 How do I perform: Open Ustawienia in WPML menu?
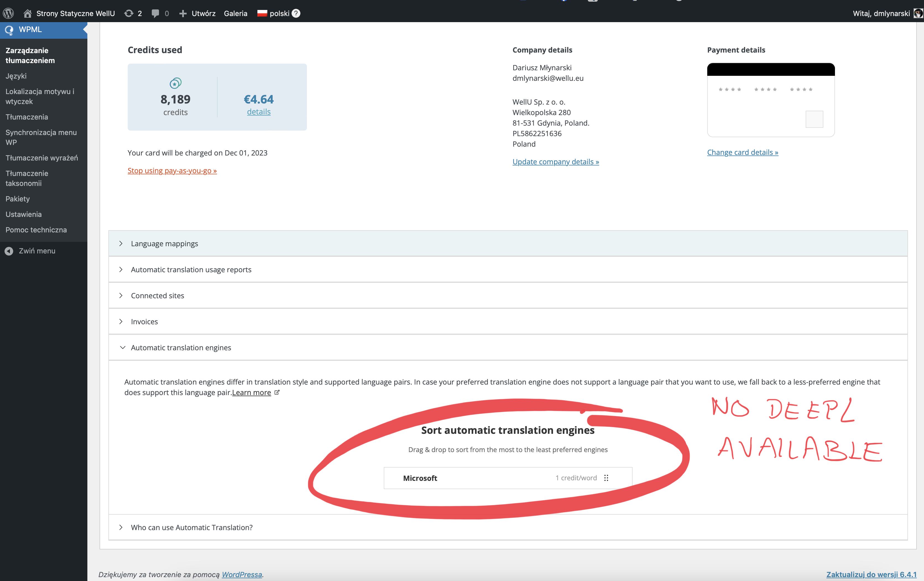pyautogui.click(x=24, y=214)
